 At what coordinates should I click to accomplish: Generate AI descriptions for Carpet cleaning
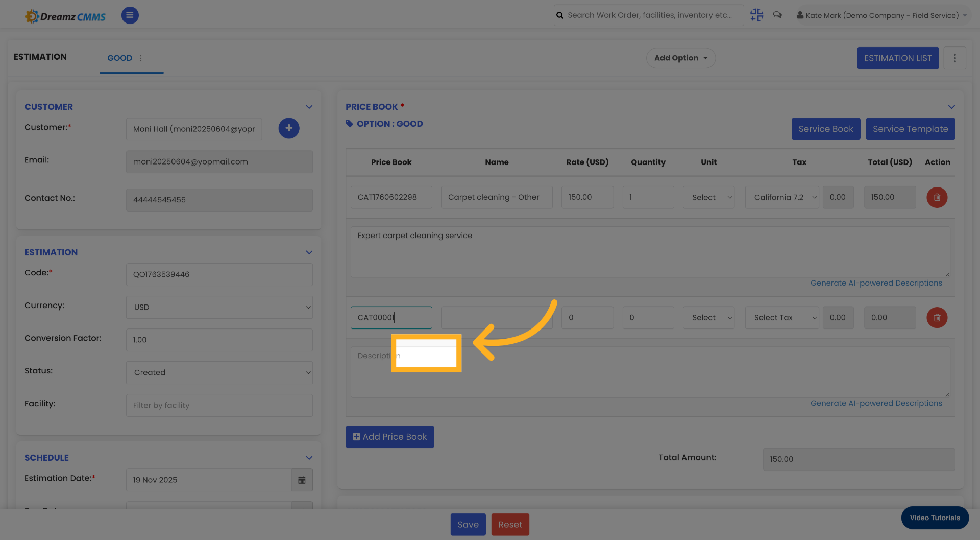click(876, 283)
